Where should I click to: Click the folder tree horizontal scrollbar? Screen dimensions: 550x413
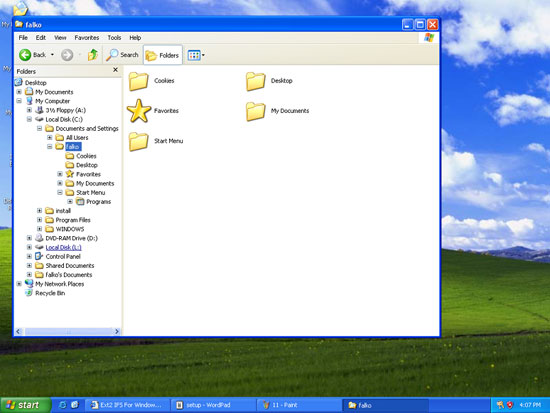[x=68, y=331]
